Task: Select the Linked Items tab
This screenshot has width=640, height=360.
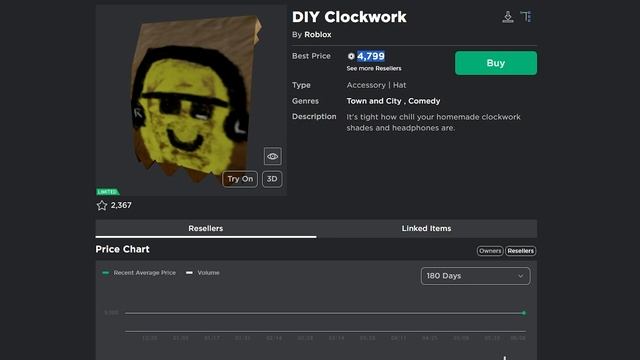Action: click(427, 229)
